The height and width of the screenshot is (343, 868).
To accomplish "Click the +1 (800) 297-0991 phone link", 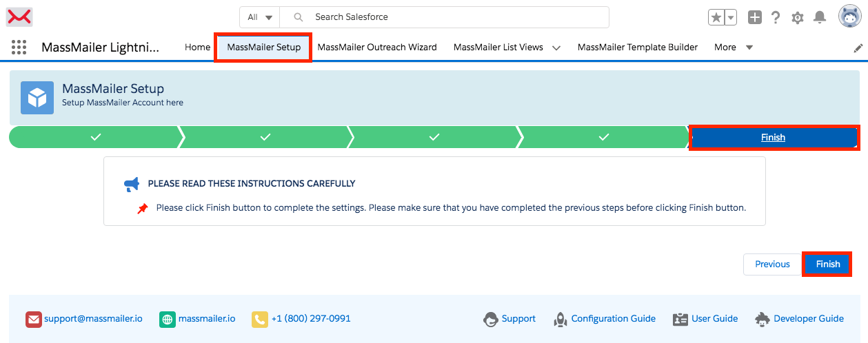I will [311, 319].
